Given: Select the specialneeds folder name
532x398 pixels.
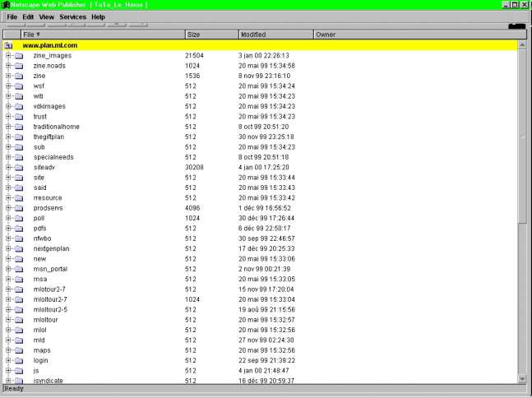Looking at the screenshot, I should click(53, 157).
